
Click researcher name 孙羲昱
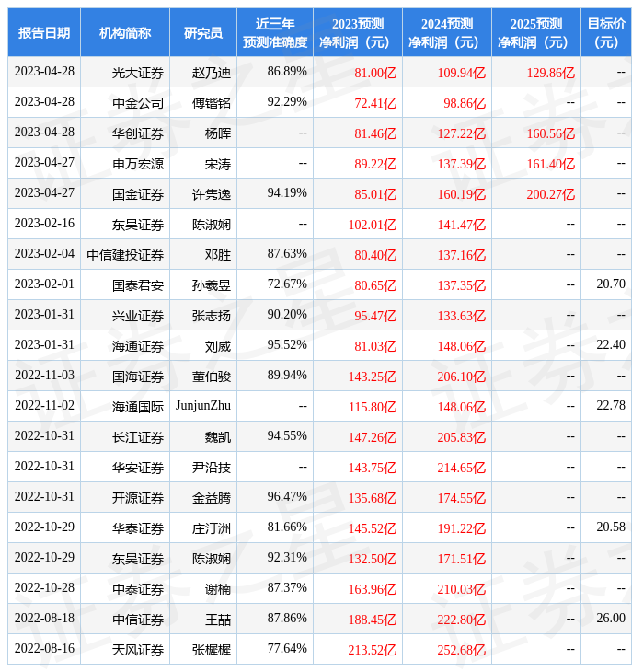click(211, 285)
